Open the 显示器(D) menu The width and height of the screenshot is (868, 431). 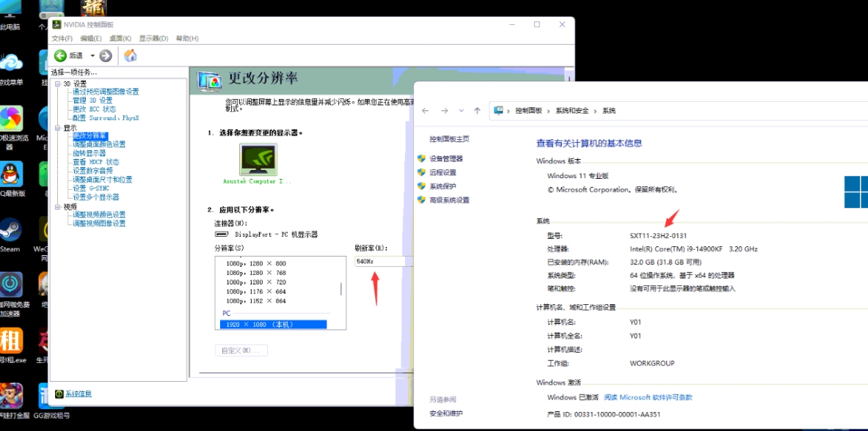point(153,38)
